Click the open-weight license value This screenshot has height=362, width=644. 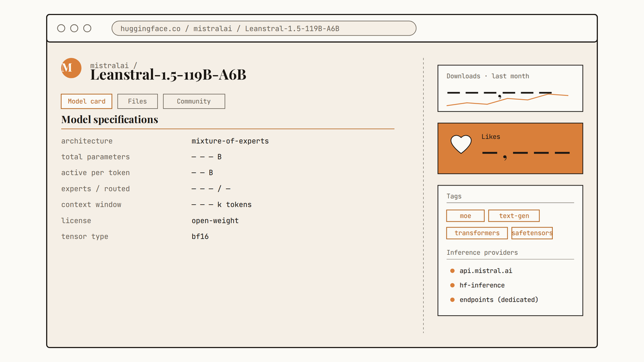215,220
